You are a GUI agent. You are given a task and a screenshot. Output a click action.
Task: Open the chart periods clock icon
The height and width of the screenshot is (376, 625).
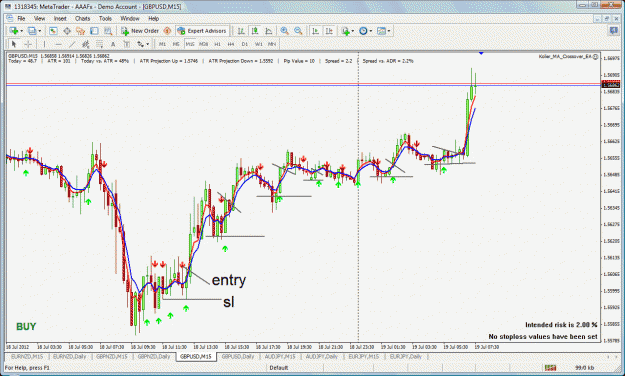tap(363, 31)
